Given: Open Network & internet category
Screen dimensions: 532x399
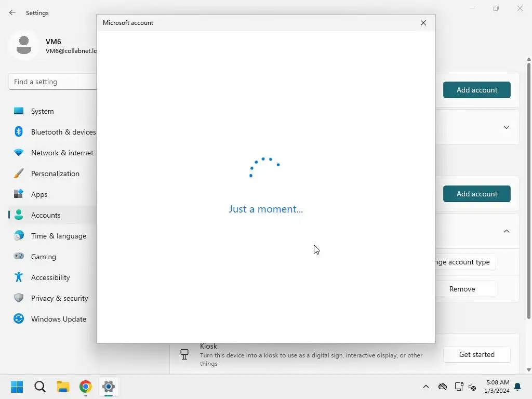Looking at the screenshot, I should tap(52, 153).
